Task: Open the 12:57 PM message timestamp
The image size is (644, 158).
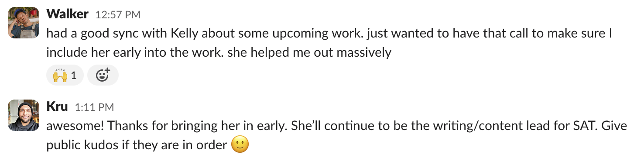Action: [118, 15]
